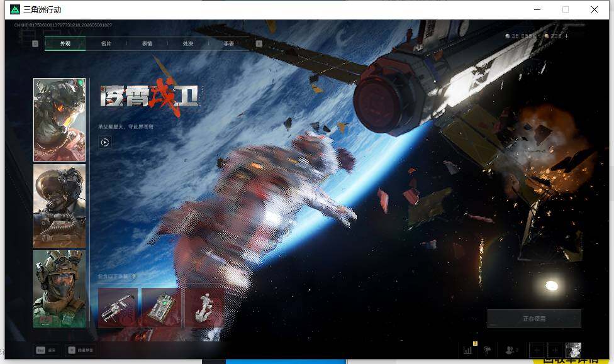The image size is (614, 364).
Task: Open the included weapon item card
Action: (x=118, y=307)
